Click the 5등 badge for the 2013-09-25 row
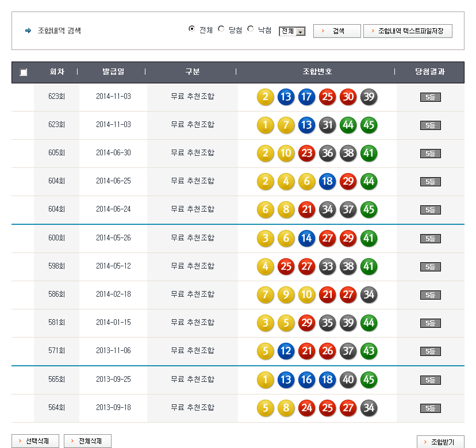Viewport: 476px width, 448px height. [x=430, y=380]
